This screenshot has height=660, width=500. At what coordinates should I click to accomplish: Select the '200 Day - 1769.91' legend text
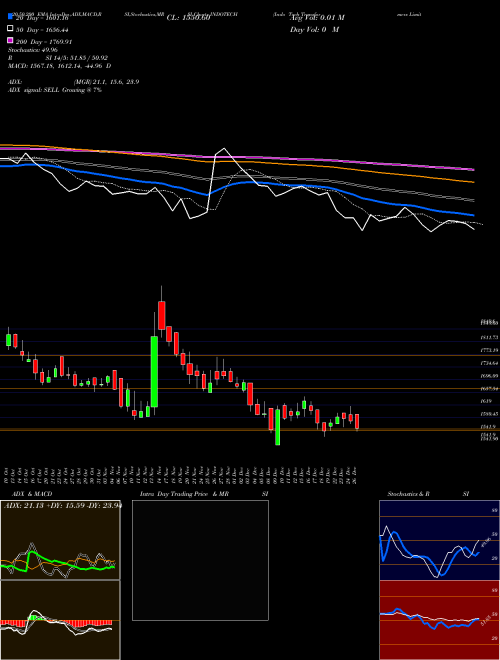tap(44, 42)
